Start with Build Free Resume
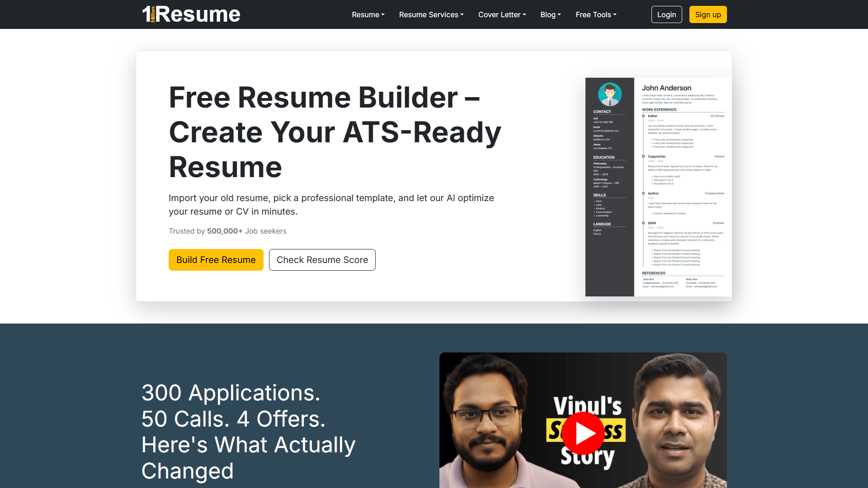 216,260
